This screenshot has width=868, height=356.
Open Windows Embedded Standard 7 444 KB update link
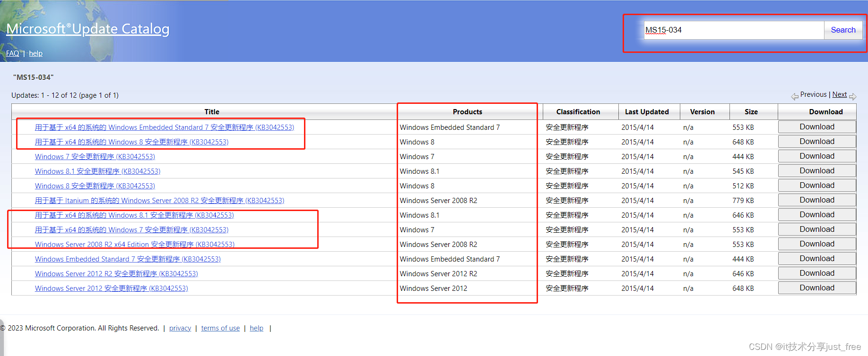click(x=128, y=259)
